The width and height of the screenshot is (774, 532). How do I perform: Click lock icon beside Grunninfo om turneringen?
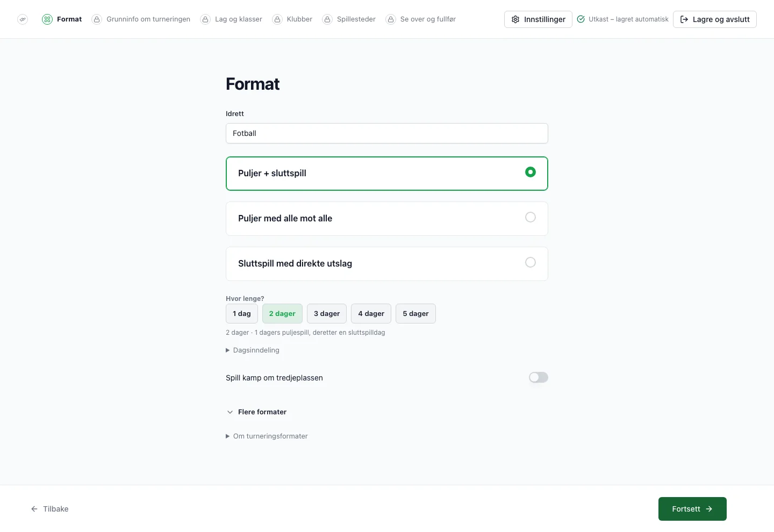pyautogui.click(x=97, y=19)
